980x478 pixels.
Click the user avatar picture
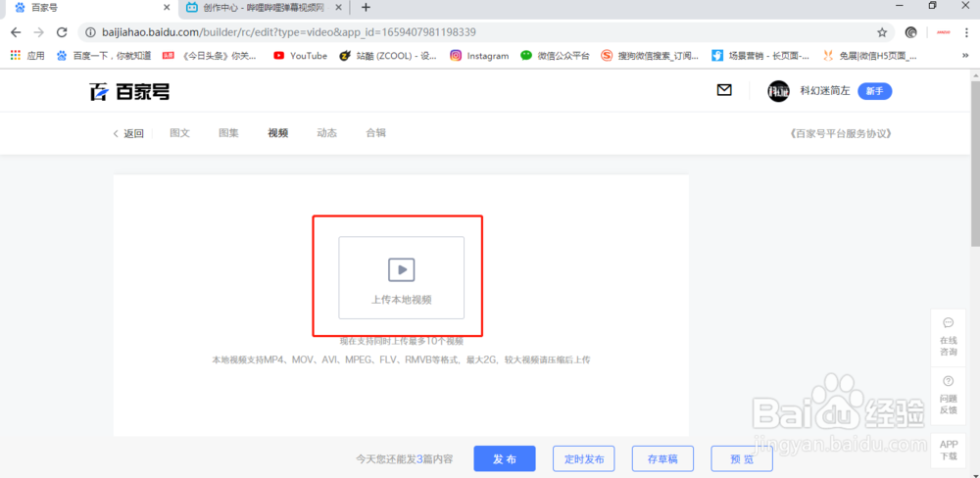pyautogui.click(x=778, y=91)
